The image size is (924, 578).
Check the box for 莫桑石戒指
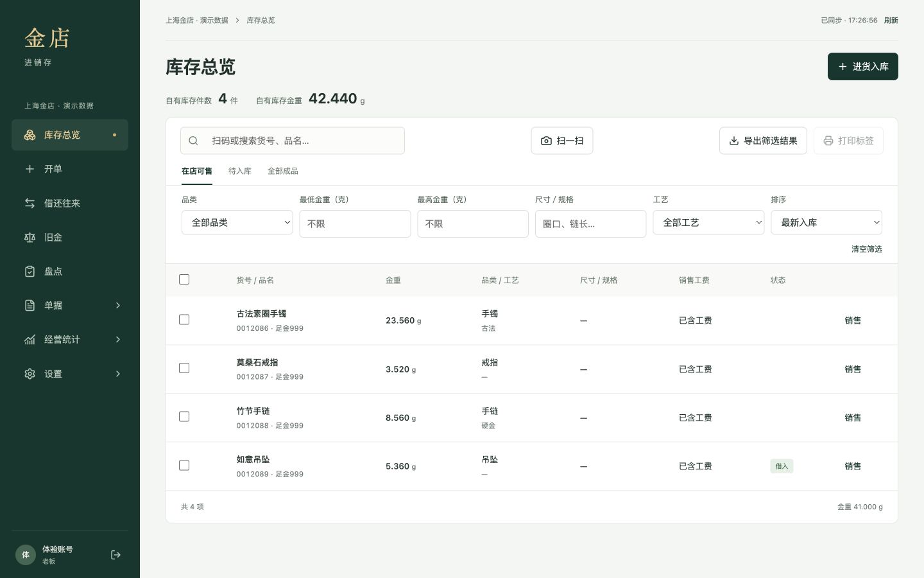coord(184,368)
